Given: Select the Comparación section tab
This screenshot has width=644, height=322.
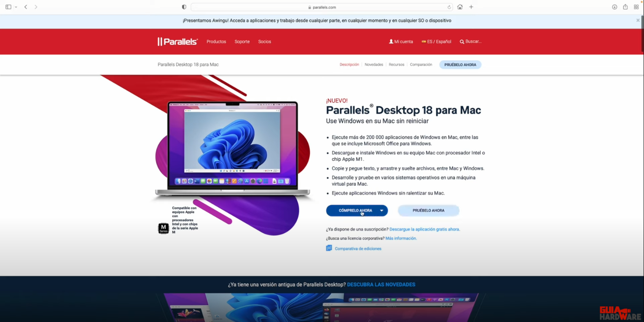Looking at the screenshot, I should [x=421, y=64].
